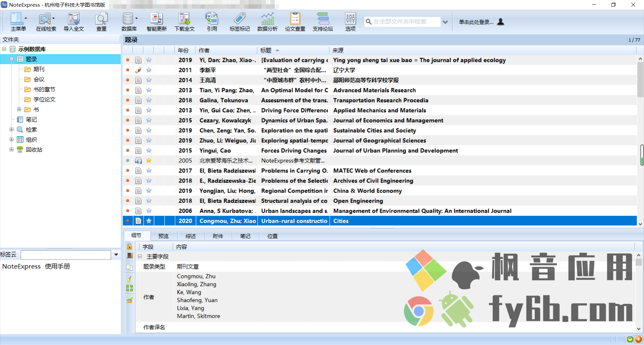The width and height of the screenshot is (644, 345).
Task: Collapse the 题录 tree node
Action: (11, 59)
